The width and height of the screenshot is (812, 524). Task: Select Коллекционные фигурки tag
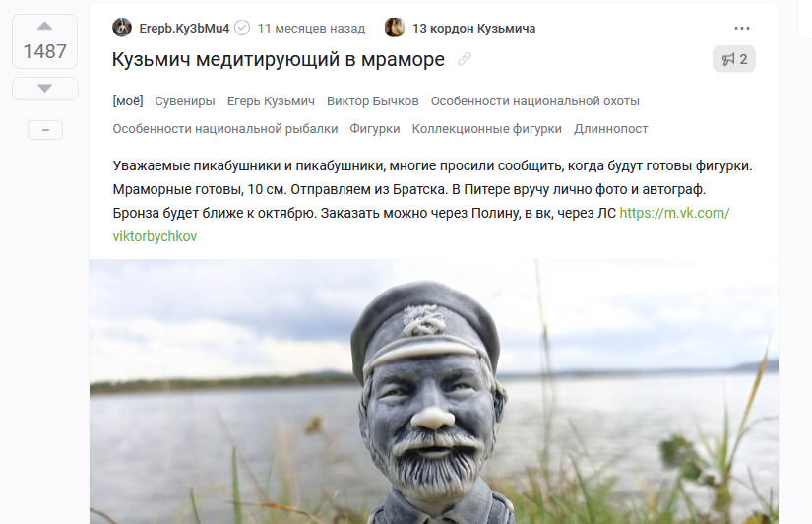tap(487, 129)
